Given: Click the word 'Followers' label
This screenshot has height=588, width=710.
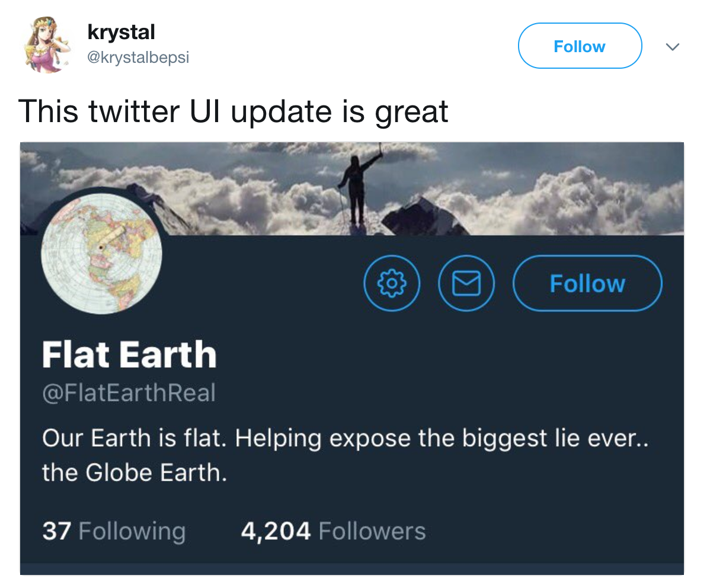Looking at the screenshot, I should click(x=372, y=531).
